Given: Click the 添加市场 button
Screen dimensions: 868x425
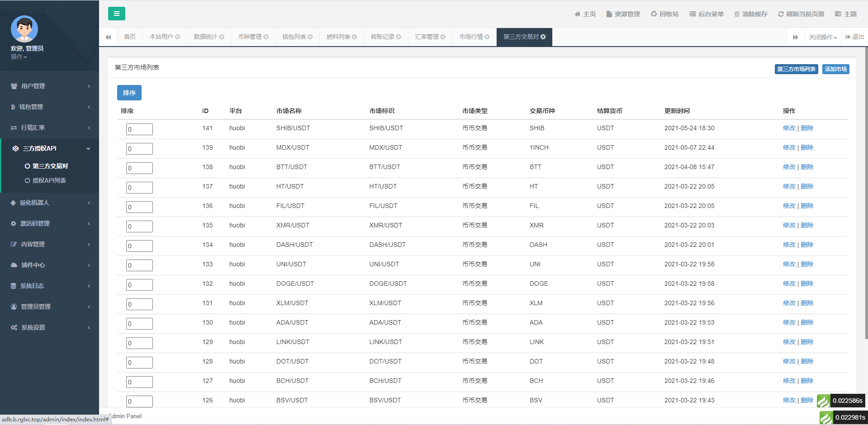Looking at the screenshot, I should [835, 69].
